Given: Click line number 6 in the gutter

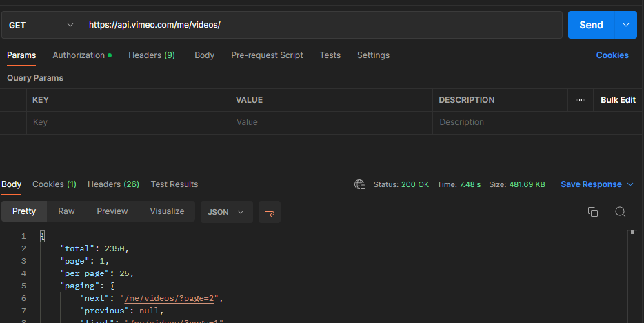Looking at the screenshot, I should tap(23, 298).
